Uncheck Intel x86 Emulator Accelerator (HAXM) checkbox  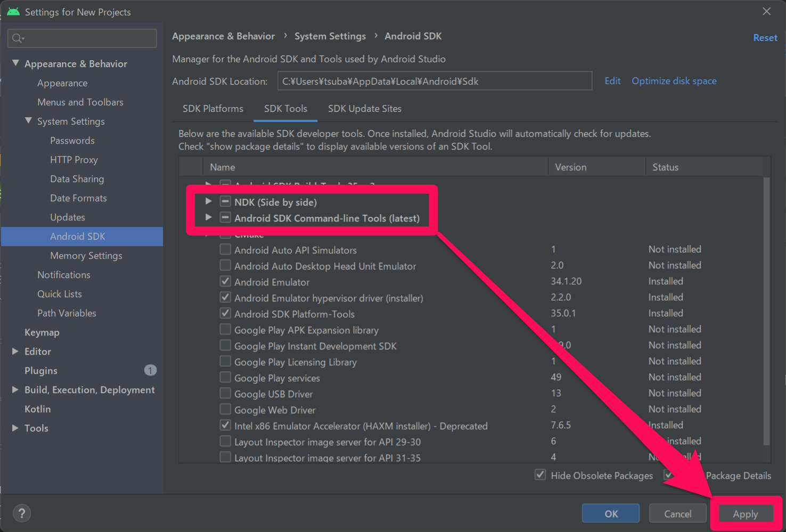click(225, 425)
